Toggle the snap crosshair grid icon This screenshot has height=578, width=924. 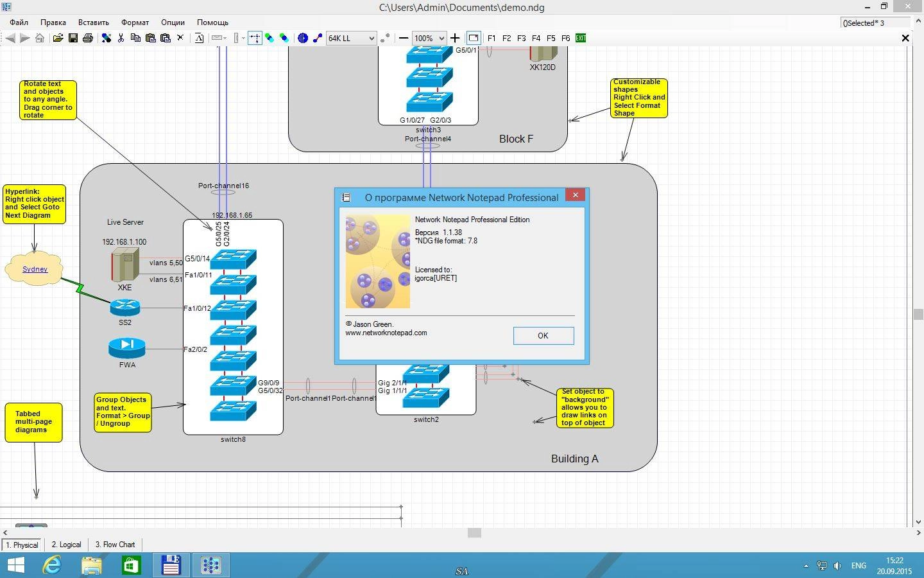click(x=255, y=39)
